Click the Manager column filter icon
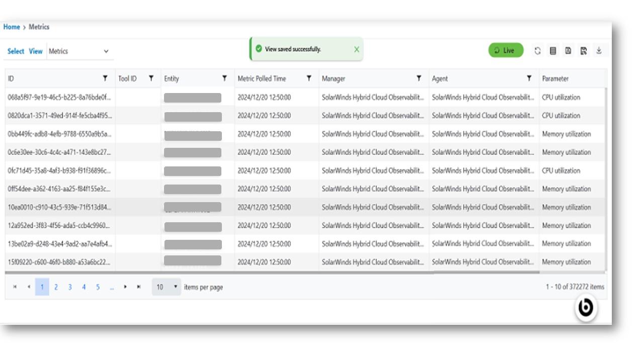The height and width of the screenshot is (362, 644). tap(419, 78)
